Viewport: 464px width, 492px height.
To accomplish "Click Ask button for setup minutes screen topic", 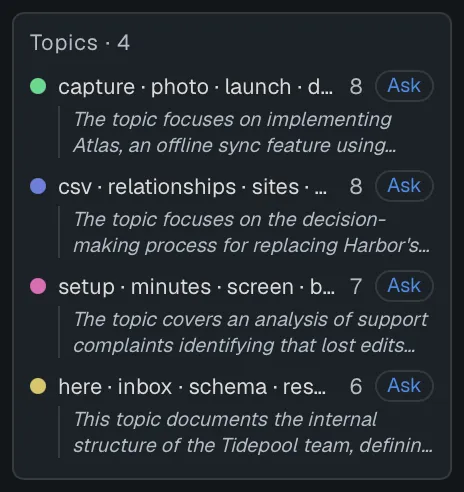I will (404, 286).
